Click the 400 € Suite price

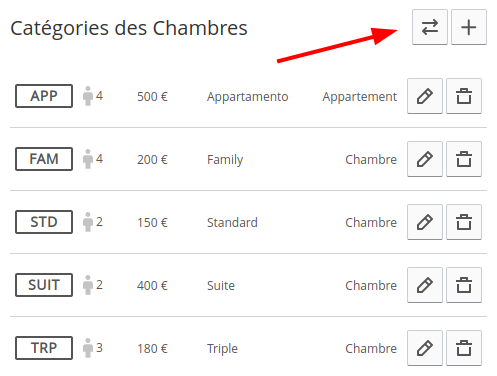(x=152, y=286)
